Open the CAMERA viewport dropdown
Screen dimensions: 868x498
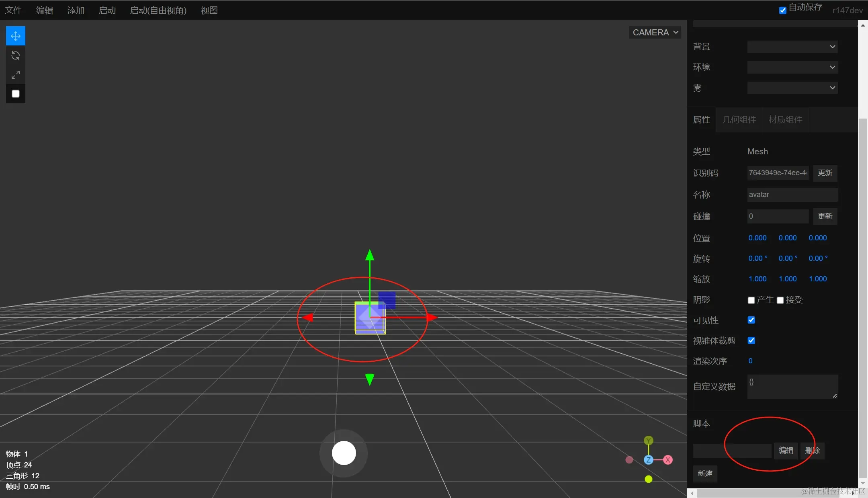click(x=655, y=33)
